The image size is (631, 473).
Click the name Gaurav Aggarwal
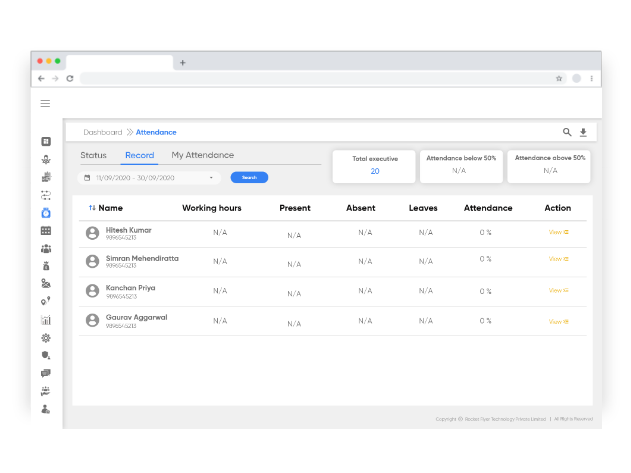[136, 317]
